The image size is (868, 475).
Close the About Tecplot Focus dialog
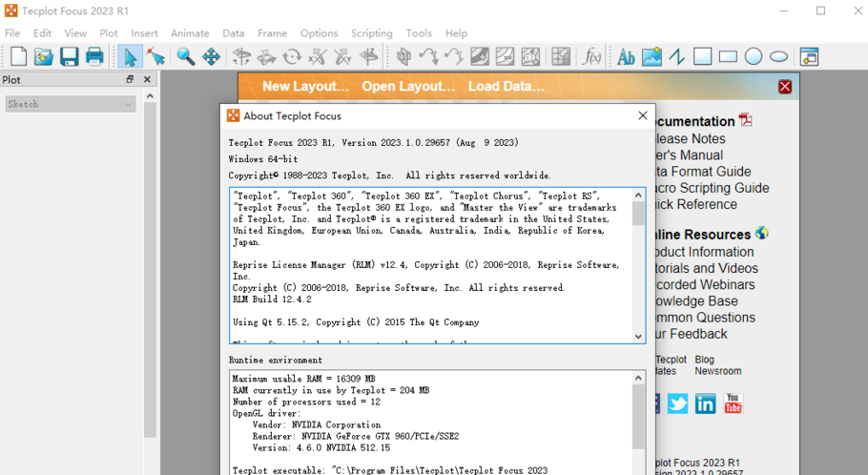642,115
